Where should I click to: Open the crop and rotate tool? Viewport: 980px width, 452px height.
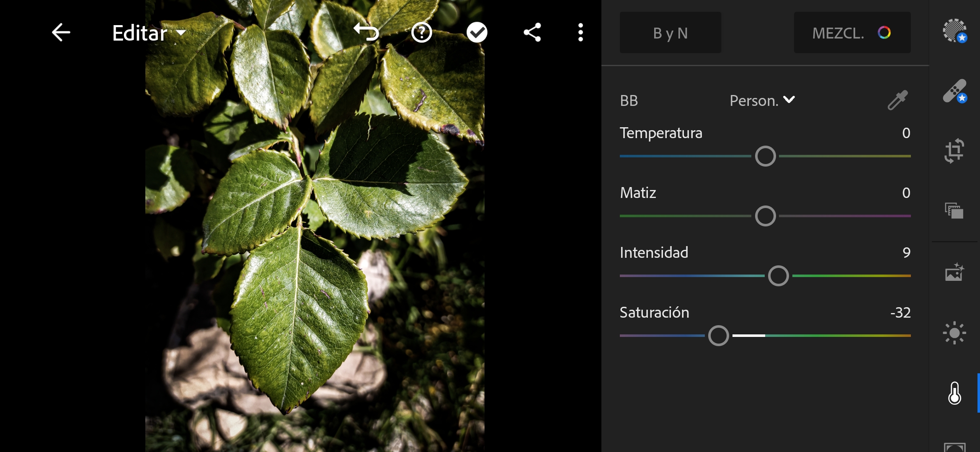954,151
